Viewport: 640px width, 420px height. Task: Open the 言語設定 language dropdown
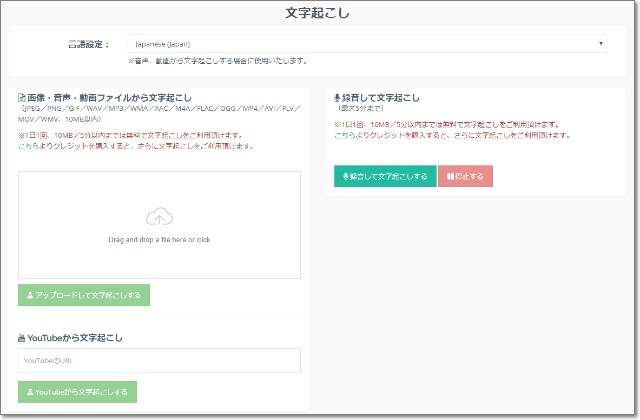(x=366, y=44)
